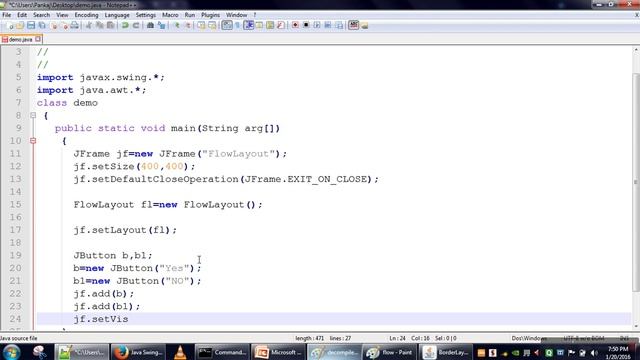Screen dimensions: 640x360
Task: Open the File menu
Action: 7,15
